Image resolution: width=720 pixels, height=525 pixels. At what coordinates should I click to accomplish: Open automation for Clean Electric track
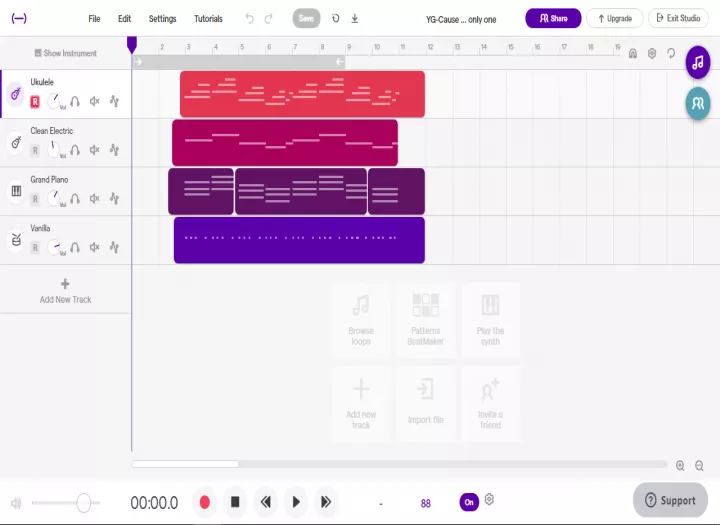[114, 150]
